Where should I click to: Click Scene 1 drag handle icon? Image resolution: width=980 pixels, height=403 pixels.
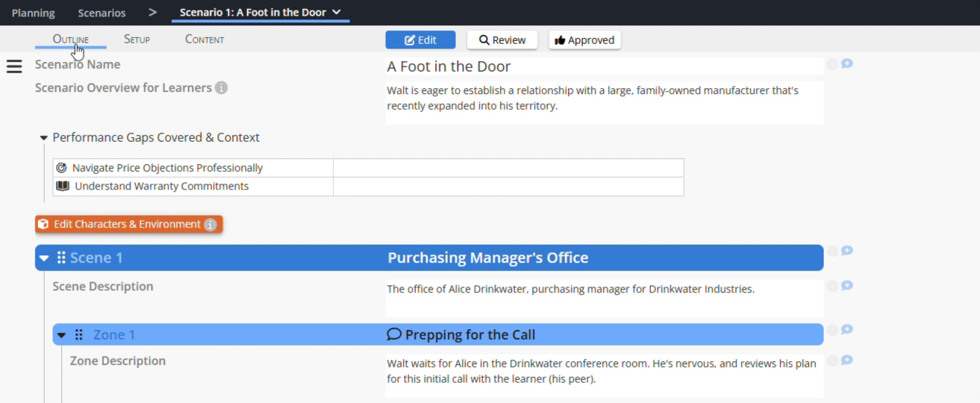[61, 257]
